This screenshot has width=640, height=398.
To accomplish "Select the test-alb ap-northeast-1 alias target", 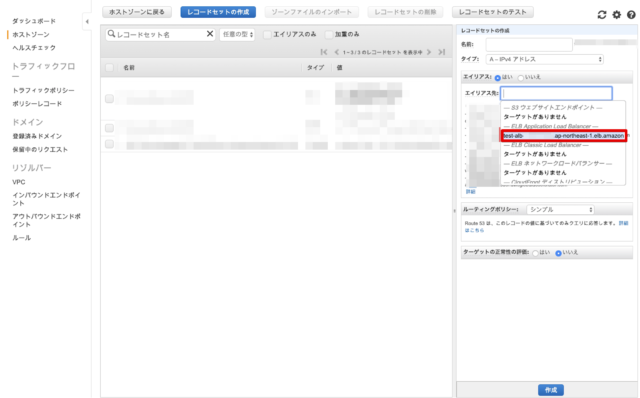I will click(564, 136).
